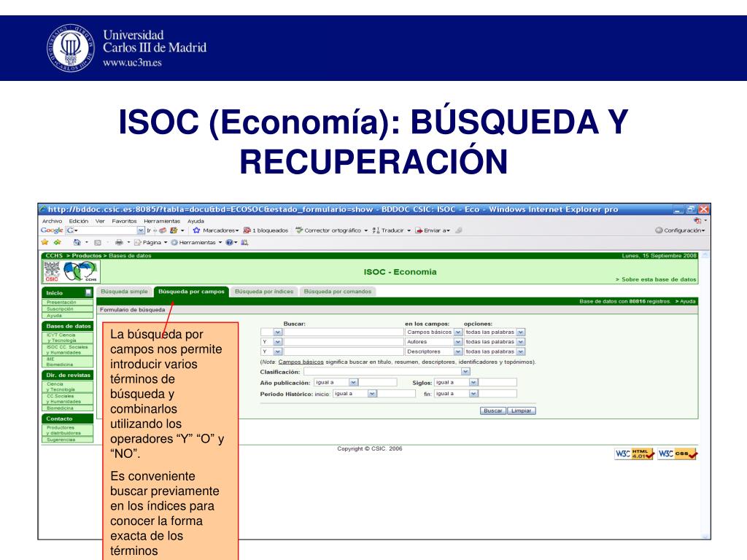Screen dimensions: 747x560
Task: Click the Limpiar button
Action: click(x=521, y=411)
